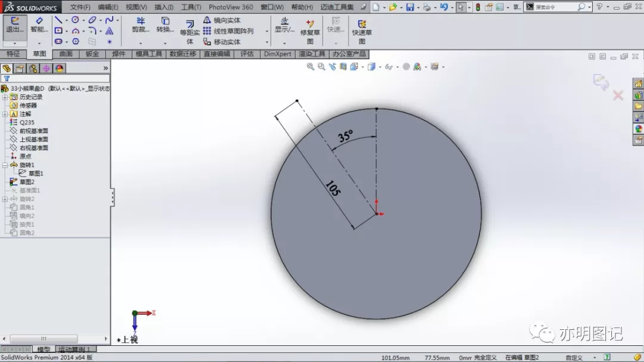
Task: Select the Spline sketch tool
Action: tap(109, 20)
